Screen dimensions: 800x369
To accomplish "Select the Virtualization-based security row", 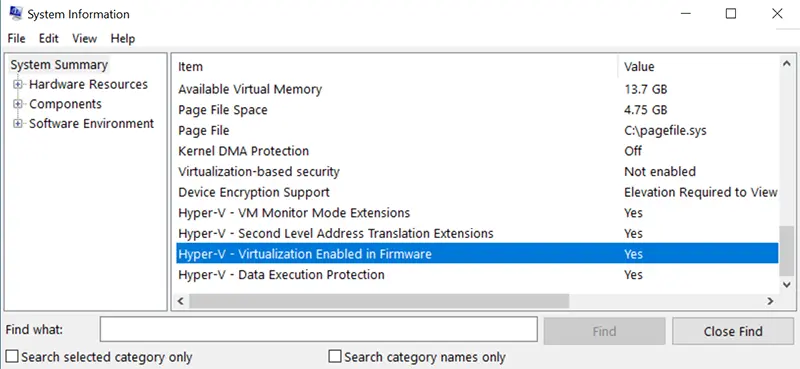I will click(x=477, y=171).
